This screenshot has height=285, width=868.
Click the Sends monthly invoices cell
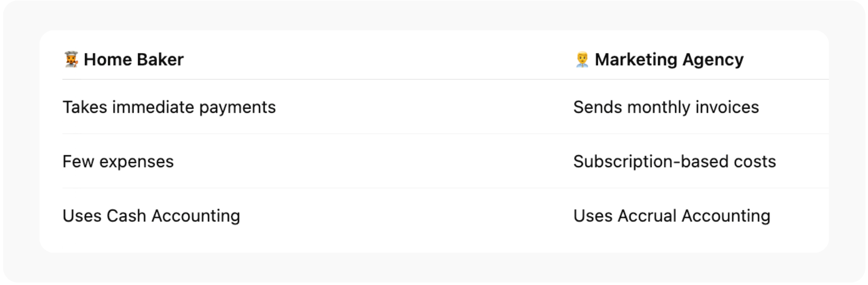point(666,107)
